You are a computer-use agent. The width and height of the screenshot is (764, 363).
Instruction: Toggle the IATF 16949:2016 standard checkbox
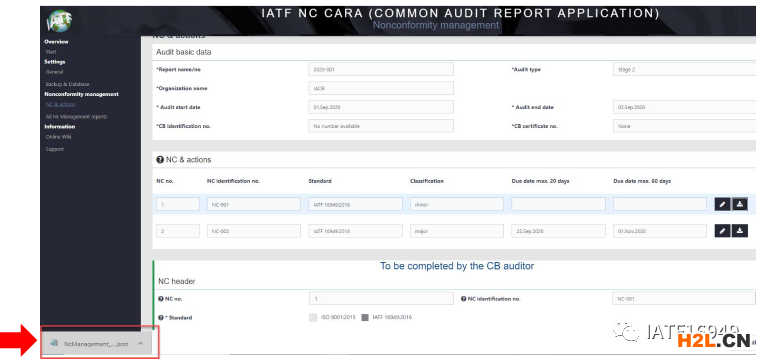click(365, 318)
